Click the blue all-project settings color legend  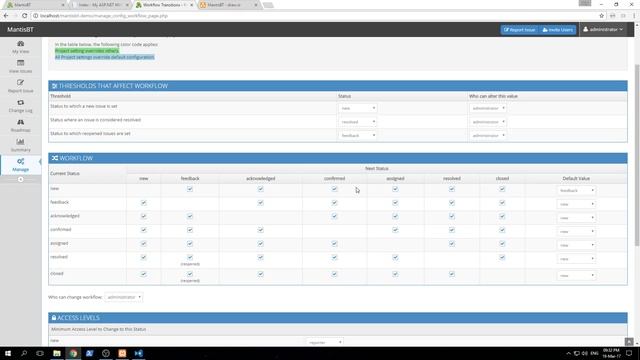click(x=104, y=57)
